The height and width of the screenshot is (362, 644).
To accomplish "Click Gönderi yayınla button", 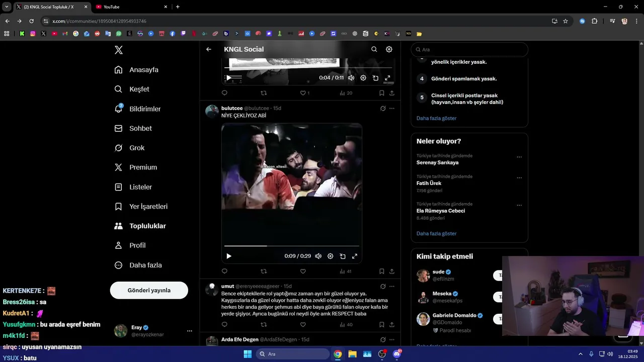I will click(149, 290).
